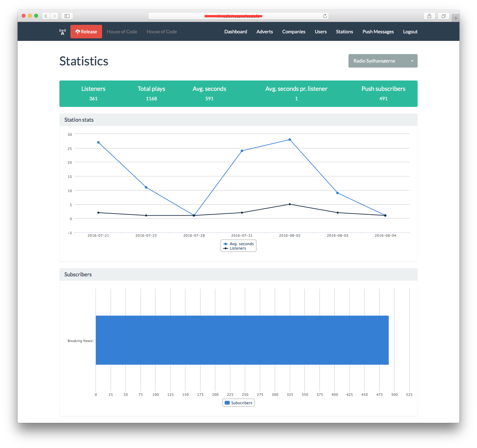The width and height of the screenshot is (477, 448).
Task: Reload the page with refresh icon
Action: click(325, 16)
